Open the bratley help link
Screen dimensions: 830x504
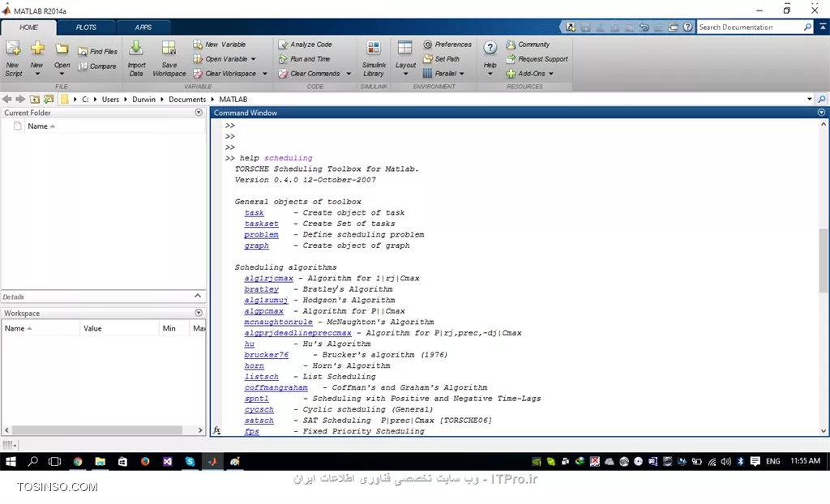click(x=261, y=289)
